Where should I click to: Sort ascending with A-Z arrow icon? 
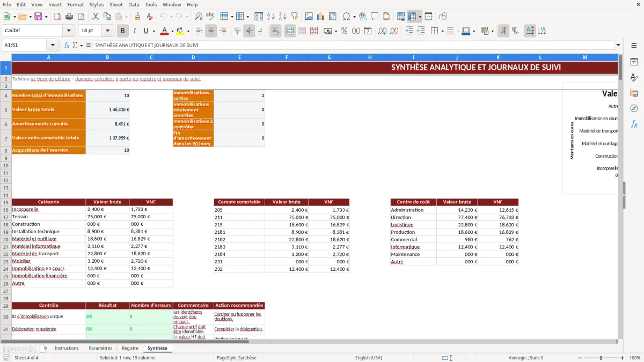point(270,17)
